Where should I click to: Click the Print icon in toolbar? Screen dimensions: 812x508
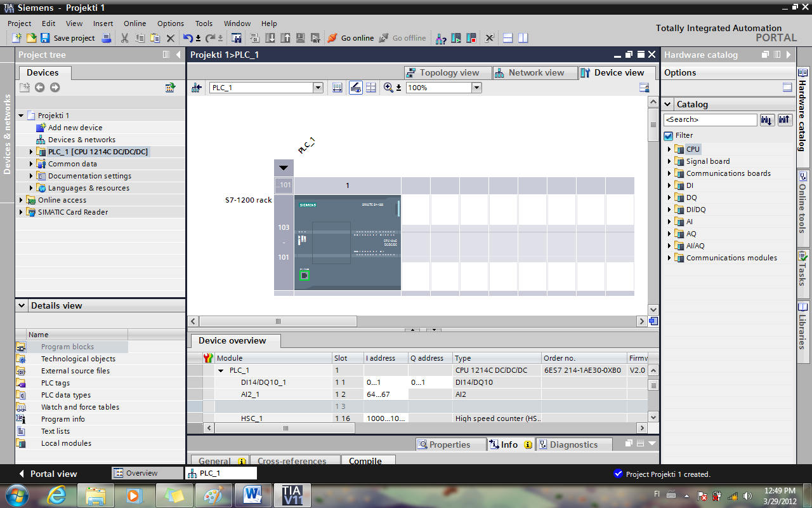(107, 38)
